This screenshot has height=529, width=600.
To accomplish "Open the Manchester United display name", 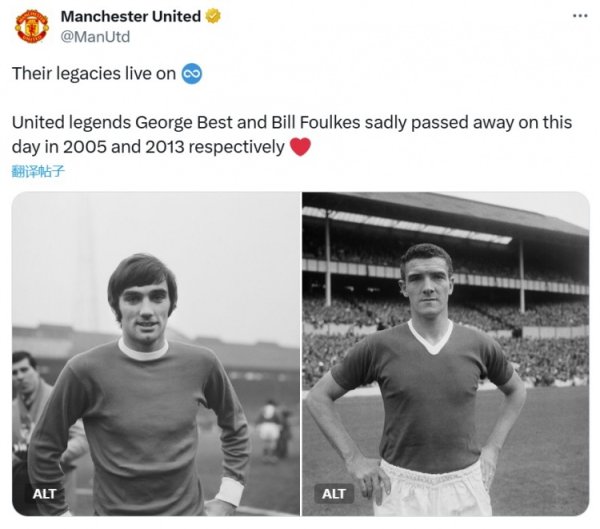I will pos(130,16).
